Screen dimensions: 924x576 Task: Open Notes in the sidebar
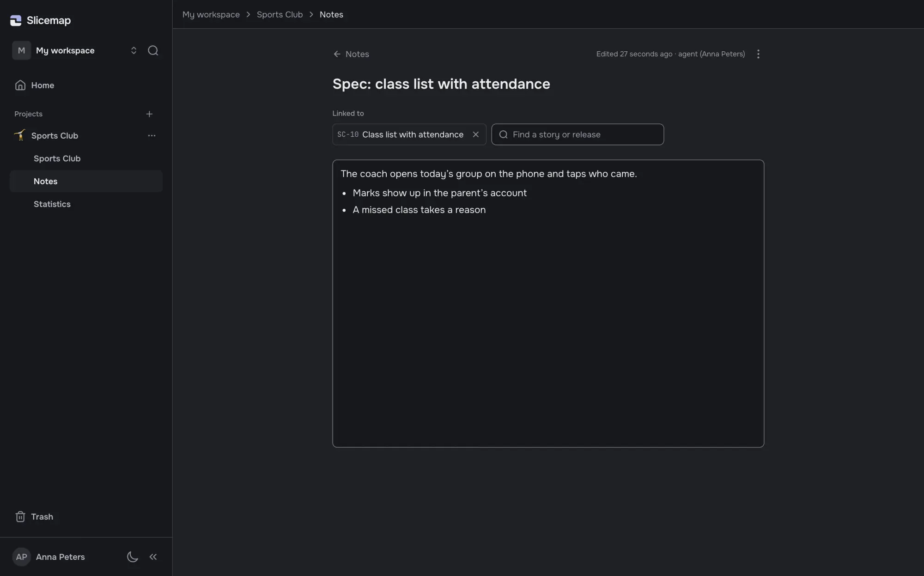coord(86,181)
